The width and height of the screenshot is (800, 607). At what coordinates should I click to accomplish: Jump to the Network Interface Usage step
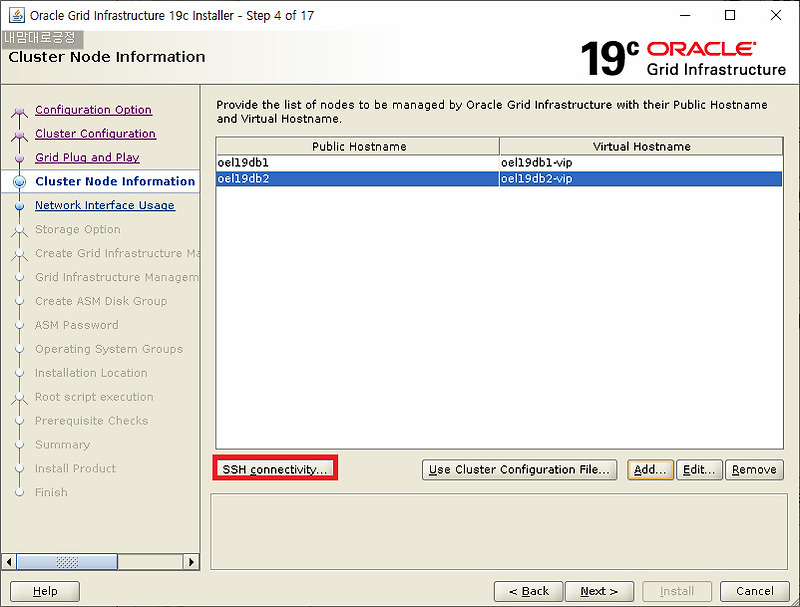point(104,206)
